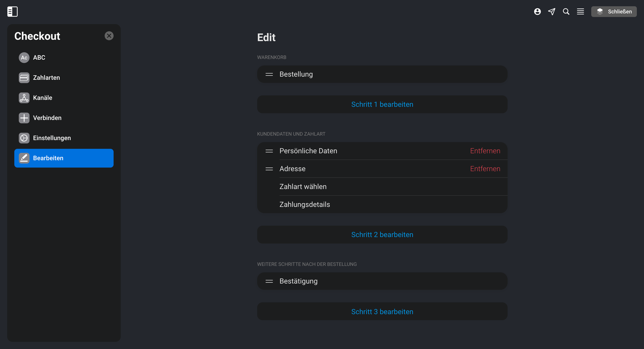Click the paper plane send icon
644x349 pixels.
(x=551, y=11)
